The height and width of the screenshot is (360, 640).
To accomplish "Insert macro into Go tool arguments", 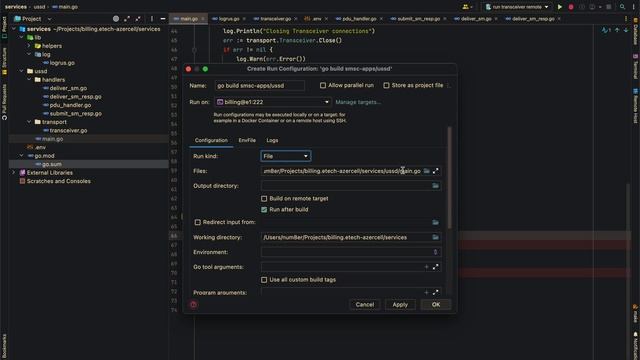I will tap(427, 267).
